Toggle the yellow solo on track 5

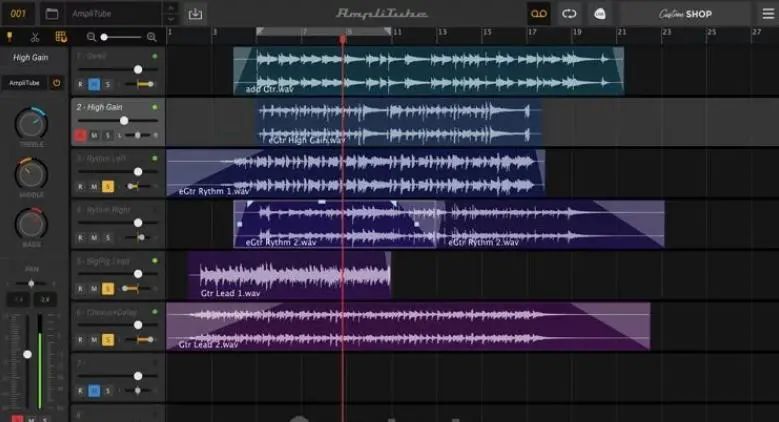107,289
